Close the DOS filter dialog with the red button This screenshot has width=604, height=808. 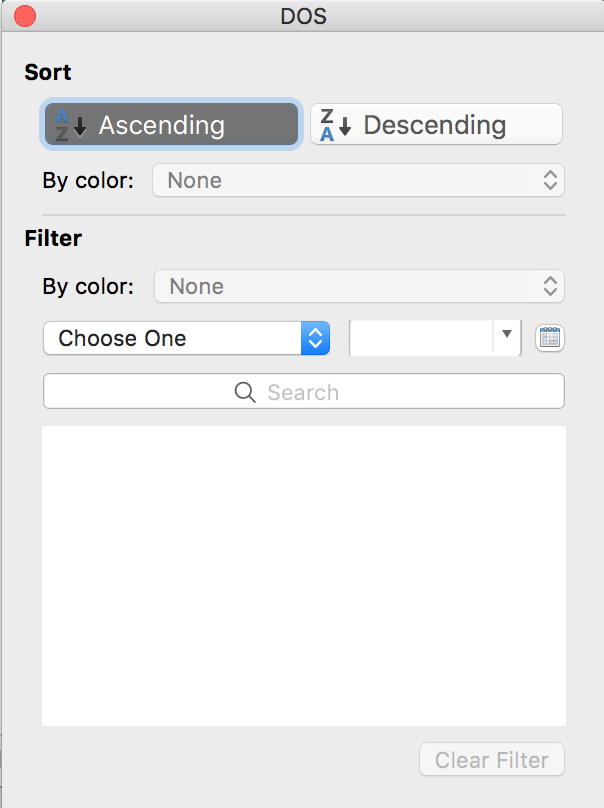pyautogui.click(x=25, y=16)
